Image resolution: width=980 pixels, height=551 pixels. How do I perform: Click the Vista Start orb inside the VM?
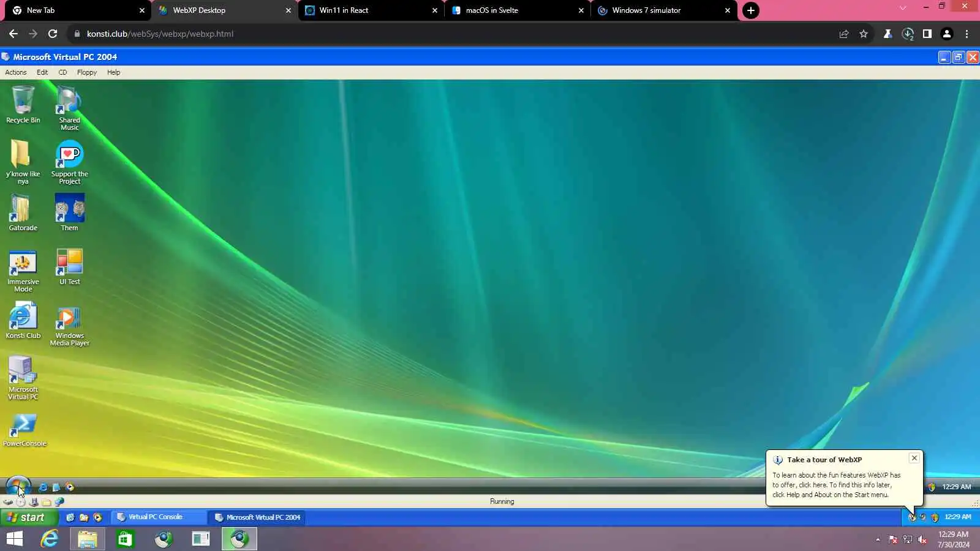(x=18, y=487)
